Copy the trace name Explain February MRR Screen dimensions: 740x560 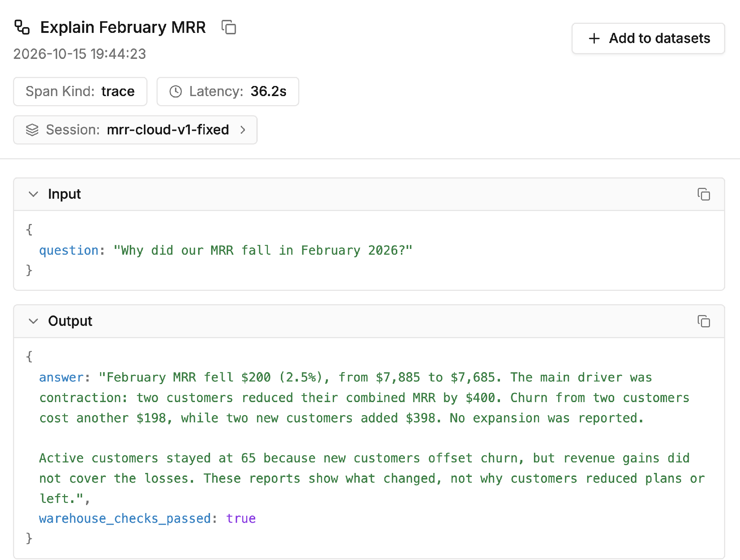(228, 27)
